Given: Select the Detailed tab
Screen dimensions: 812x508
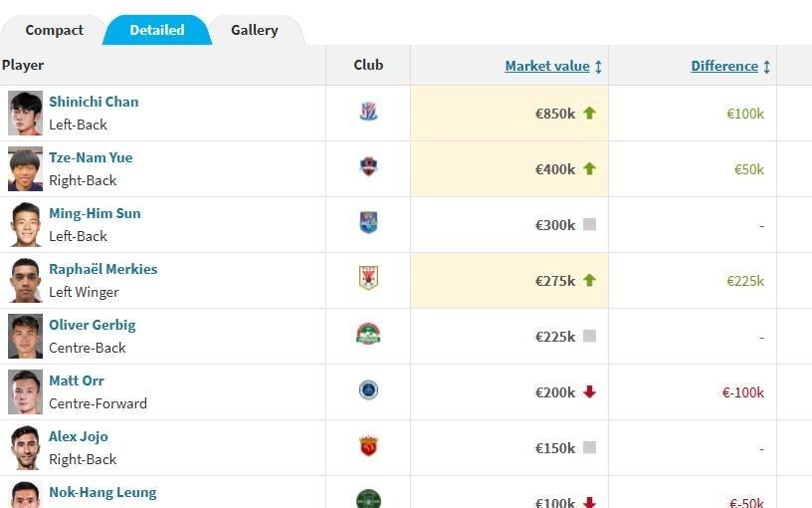Looking at the screenshot, I should coord(156,30).
